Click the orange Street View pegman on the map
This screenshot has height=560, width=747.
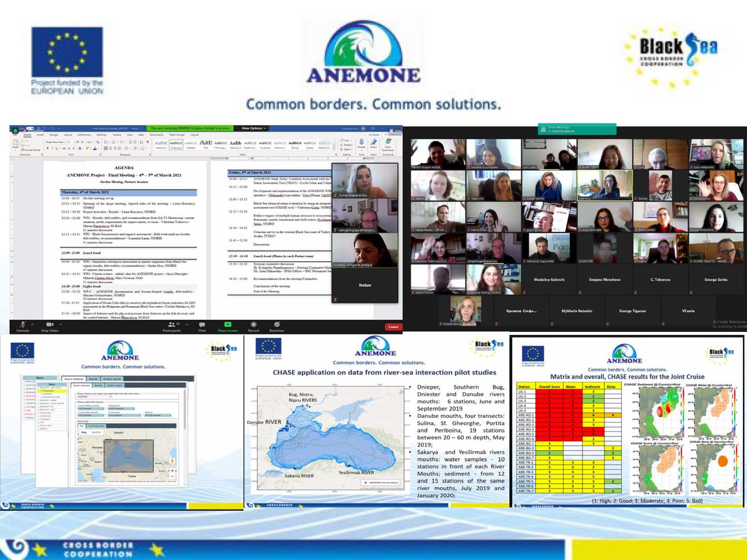click(x=172, y=461)
